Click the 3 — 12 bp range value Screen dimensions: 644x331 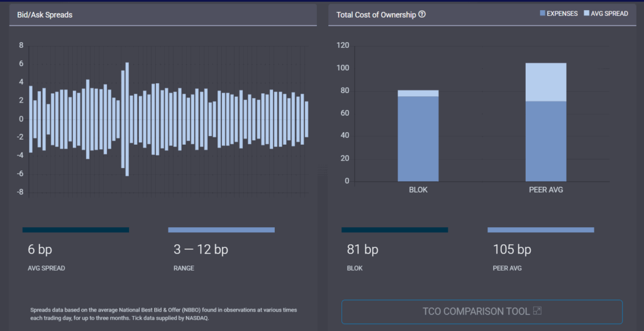coord(201,249)
